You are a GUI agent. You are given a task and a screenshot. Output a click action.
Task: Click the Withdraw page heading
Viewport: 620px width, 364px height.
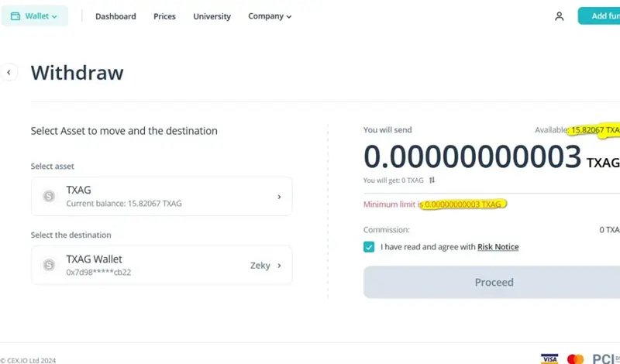(77, 73)
